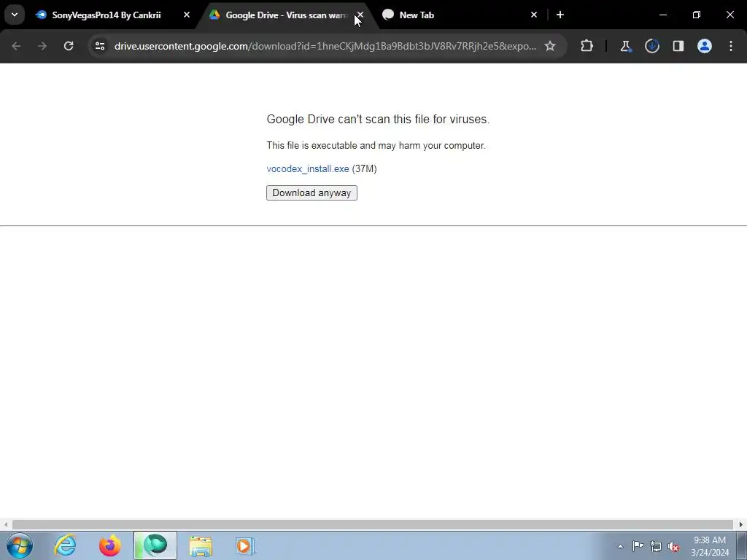
Task: Toggle the browser side panel
Action: (x=678, y=46)
